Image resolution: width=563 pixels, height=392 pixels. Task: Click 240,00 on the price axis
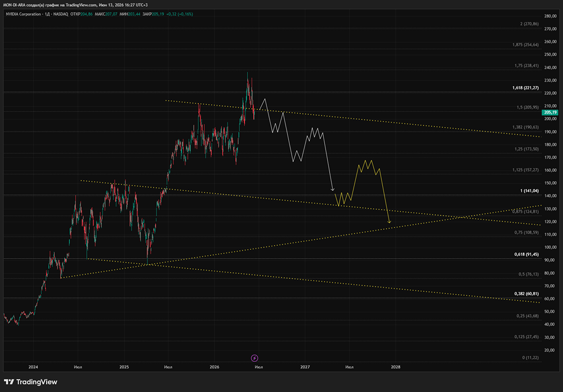click(551, 67)
